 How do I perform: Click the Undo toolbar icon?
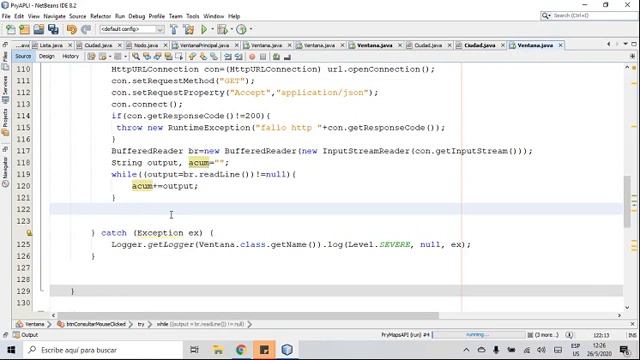[x=72, y=29]
